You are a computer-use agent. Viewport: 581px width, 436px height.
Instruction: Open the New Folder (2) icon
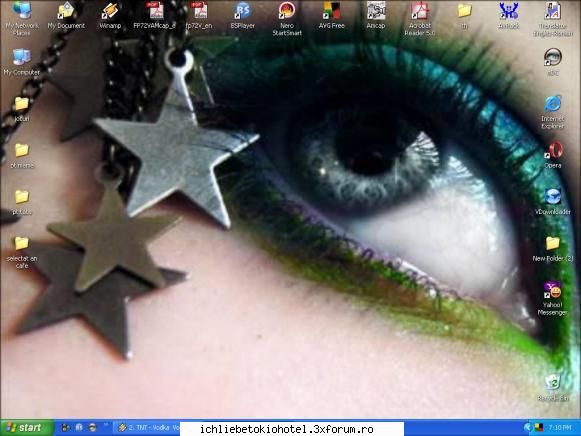click(x=553, y=249)
